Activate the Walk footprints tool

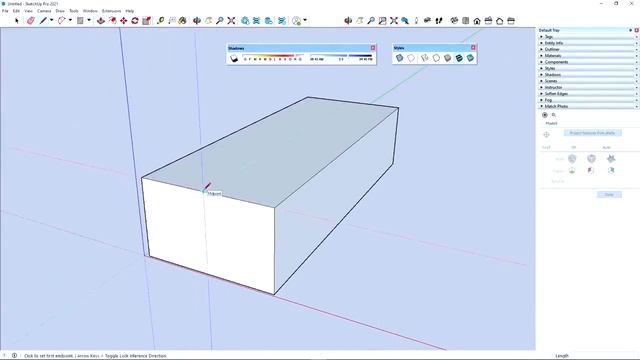pos(439,21)
